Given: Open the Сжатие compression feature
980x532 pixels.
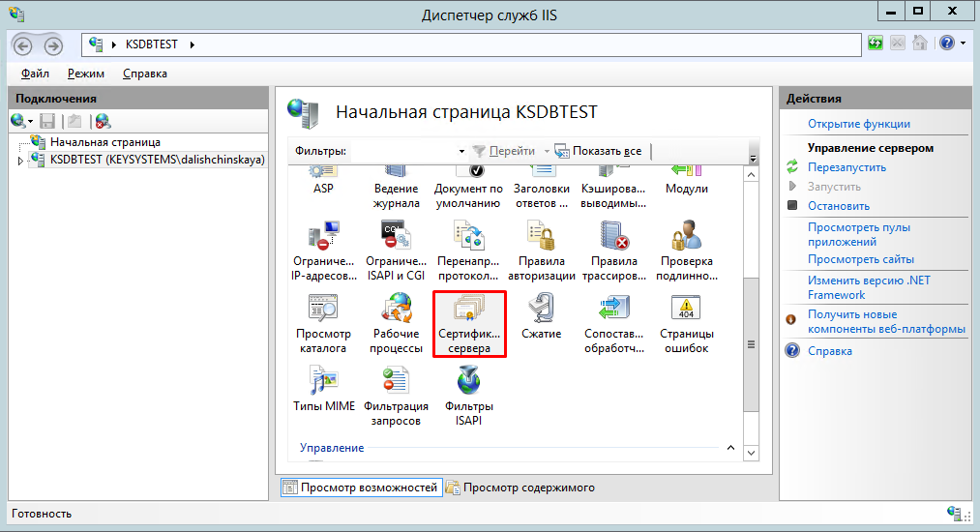Looking at the screenshot, I should [541, 317].
